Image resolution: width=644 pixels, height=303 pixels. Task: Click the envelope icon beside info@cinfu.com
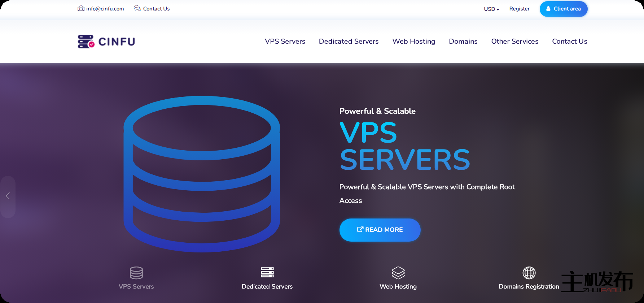point(81,8)
